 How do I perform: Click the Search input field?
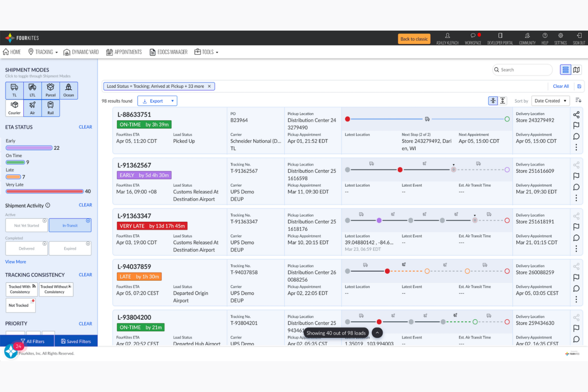[522, 70]
